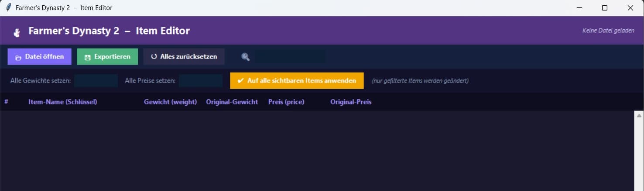
Task: Click the magnifier search icon
Action: pos(246,57)
